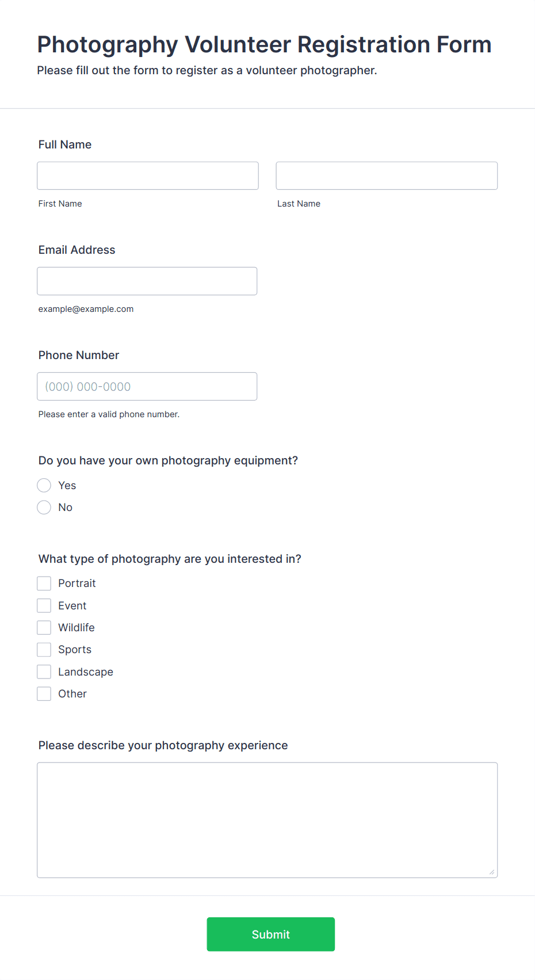535x980 pixels.
Task: Tick the Wildlife photography option
Action: (x=44, y=627)
